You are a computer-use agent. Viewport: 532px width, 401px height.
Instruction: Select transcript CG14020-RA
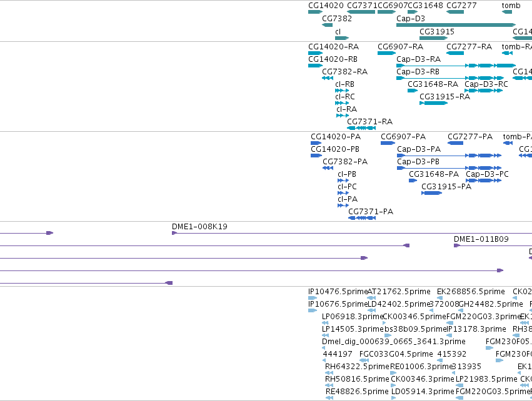[334, 46]
